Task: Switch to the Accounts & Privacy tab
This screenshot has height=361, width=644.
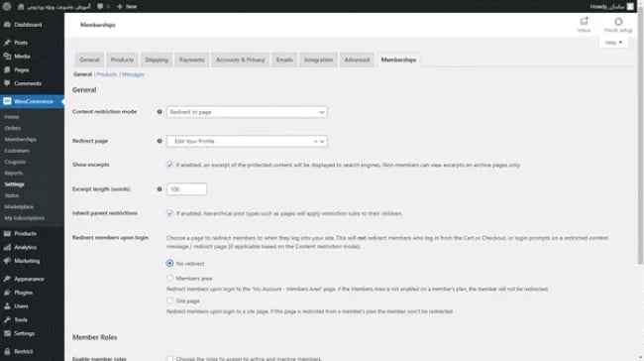Action: (241, 60)
